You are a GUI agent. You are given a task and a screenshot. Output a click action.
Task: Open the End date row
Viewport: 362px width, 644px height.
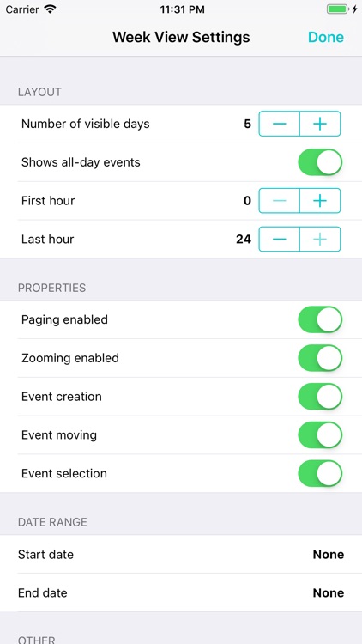[181, 592]
